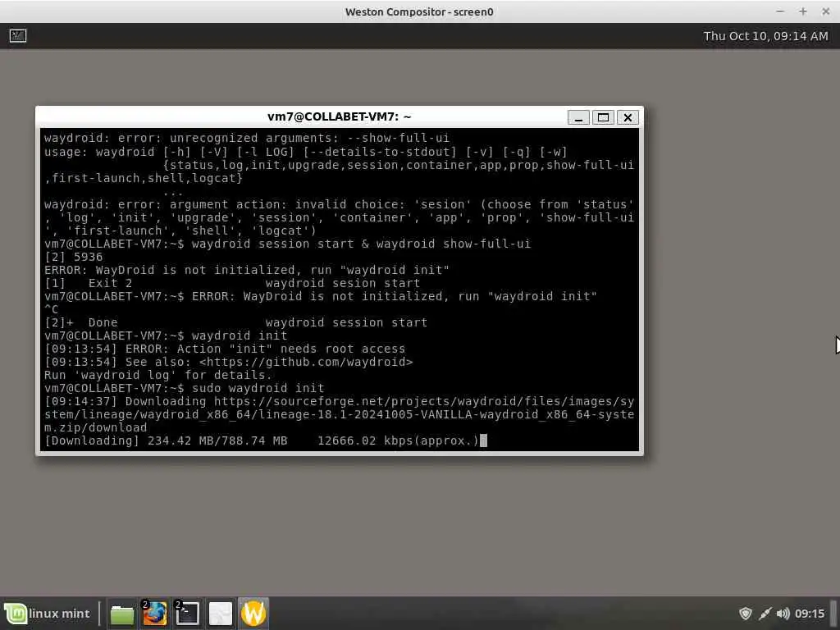The image size is (840, 630).
Task: Open the 09:15 taskbar clock
Action: [810, 614]
